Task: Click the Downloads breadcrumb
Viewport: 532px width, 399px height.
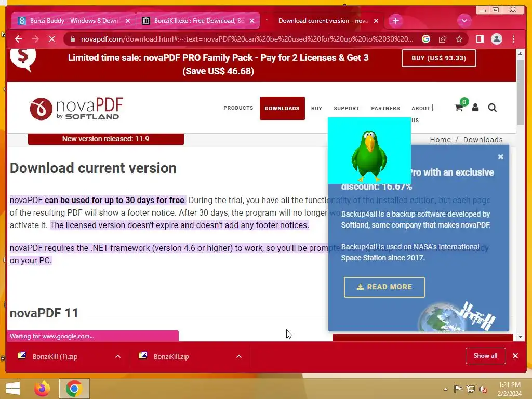Action: (x=483, y=140)
